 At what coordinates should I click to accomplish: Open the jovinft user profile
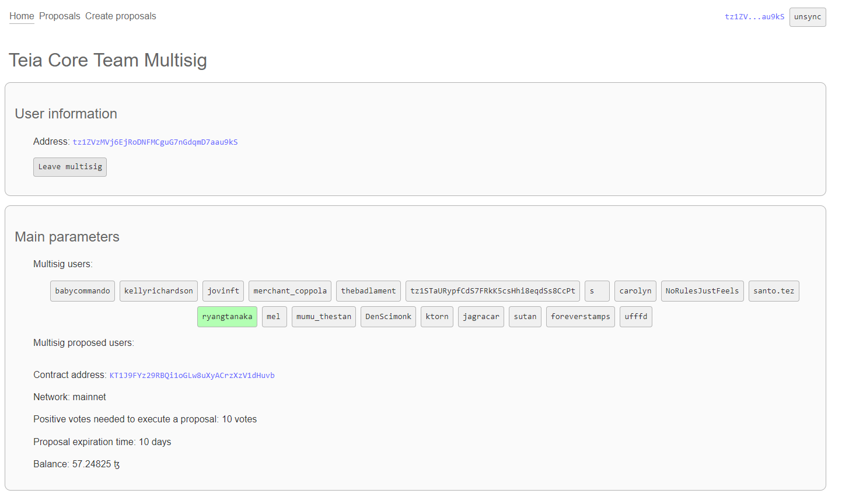click(x=223, y=291)
